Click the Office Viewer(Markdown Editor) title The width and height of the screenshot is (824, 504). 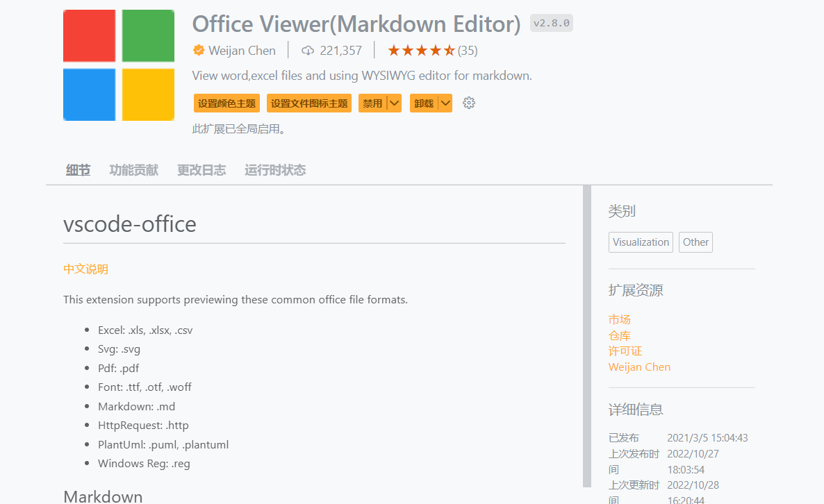(356, 24)
